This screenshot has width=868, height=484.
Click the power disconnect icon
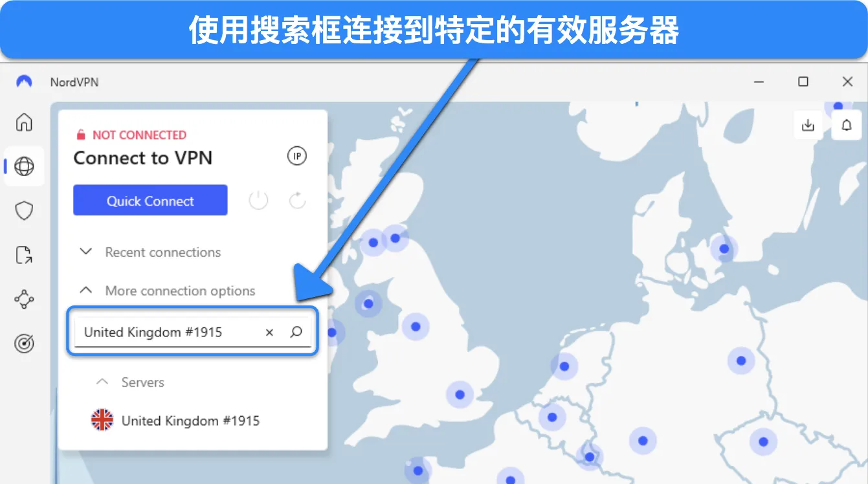[258, 201]
